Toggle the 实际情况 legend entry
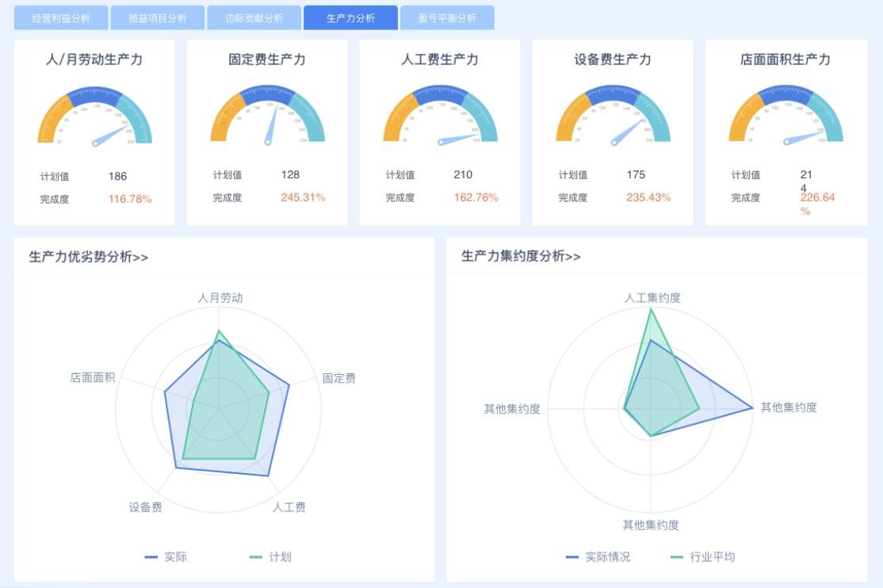883x588 pixels. (x=600, y=557)
